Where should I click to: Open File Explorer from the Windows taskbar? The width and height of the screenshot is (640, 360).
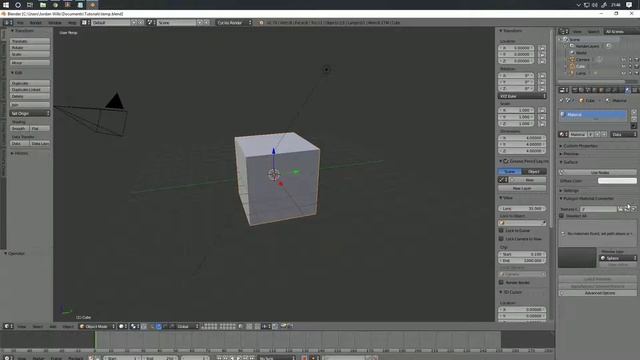tap(43, 5)
